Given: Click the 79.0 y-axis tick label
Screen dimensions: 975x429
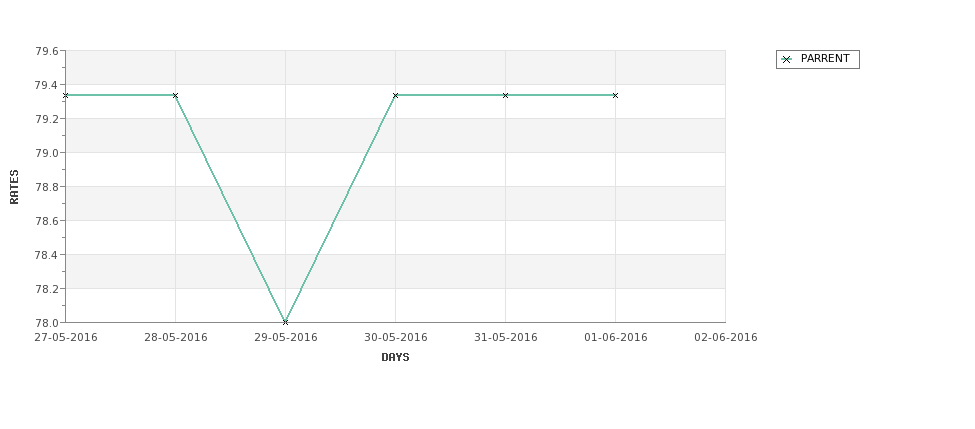Looking at the screenshot, I should (47, 153).
